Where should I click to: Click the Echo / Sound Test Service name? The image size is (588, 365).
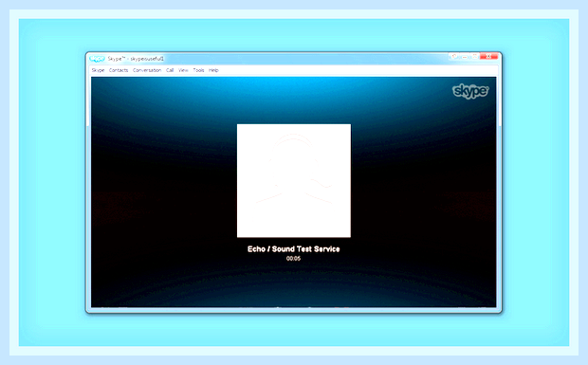coord(294,249)
